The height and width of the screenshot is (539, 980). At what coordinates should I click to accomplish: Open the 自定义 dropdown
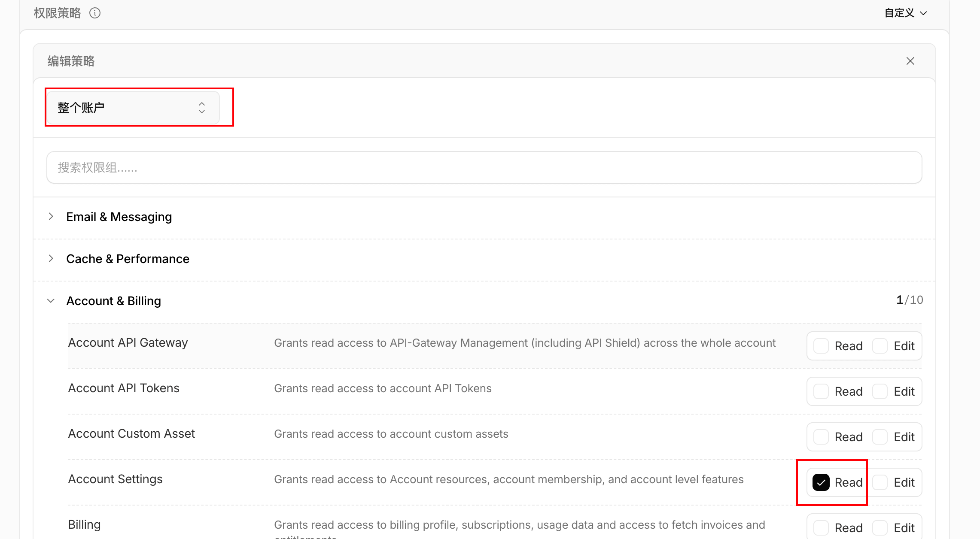pos(905,13)
